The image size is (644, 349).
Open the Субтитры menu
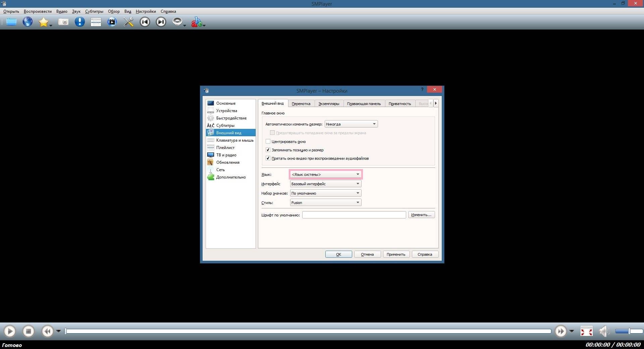point(94,11)
